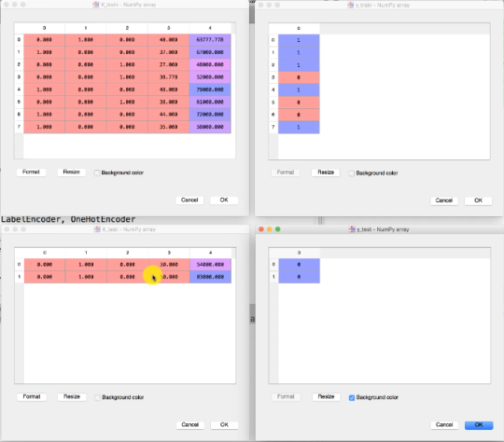Minimize the y_test window with the yellow button
The image size is (504, 442).
pos(270,229)
